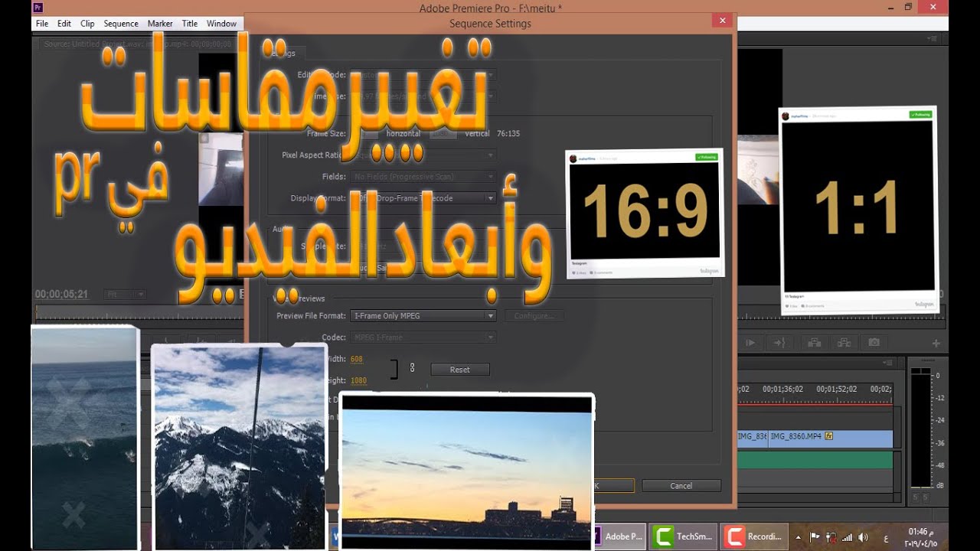This screenshot has height=551, width=980.
Task: Click the Extract button in program monitor
Action: pyautogui.click(x=843, y=343)
